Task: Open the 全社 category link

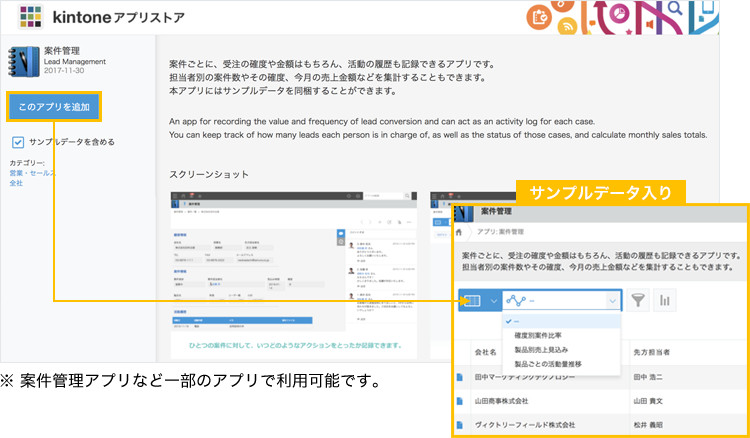Action: tap(16, 184)
